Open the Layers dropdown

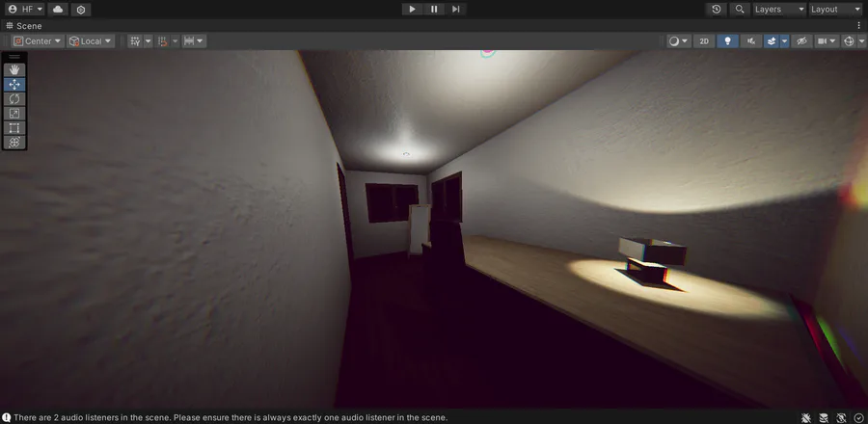click(x=779, y=10)
